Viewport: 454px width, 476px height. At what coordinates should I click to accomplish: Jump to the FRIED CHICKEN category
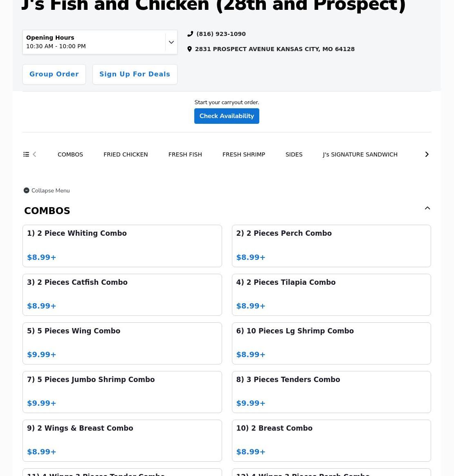126,154
